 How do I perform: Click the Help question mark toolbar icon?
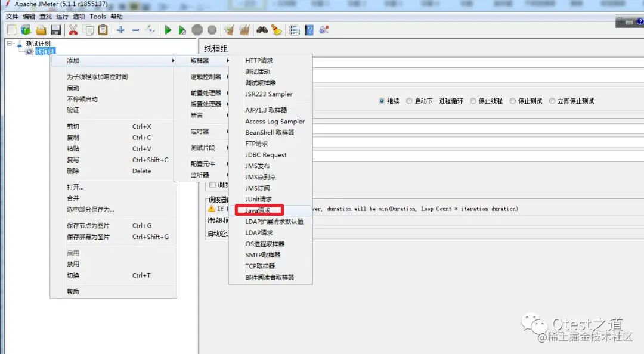pos(309,30)
